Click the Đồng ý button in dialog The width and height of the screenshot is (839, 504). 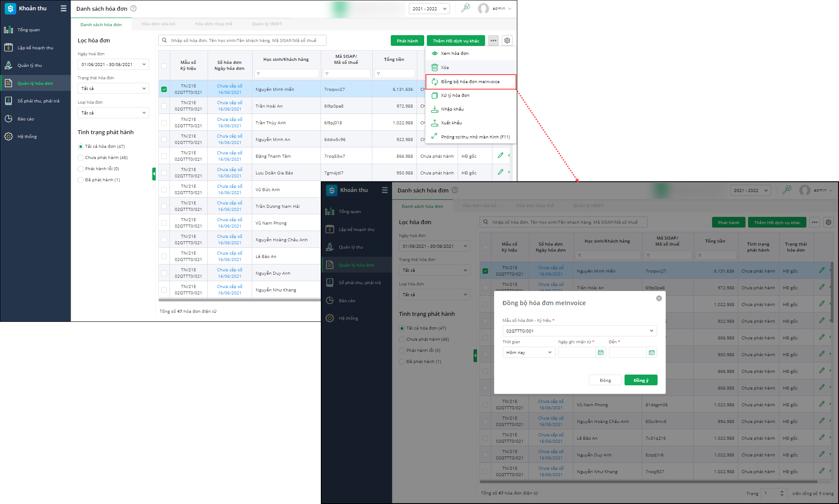[x=640, y=381]
